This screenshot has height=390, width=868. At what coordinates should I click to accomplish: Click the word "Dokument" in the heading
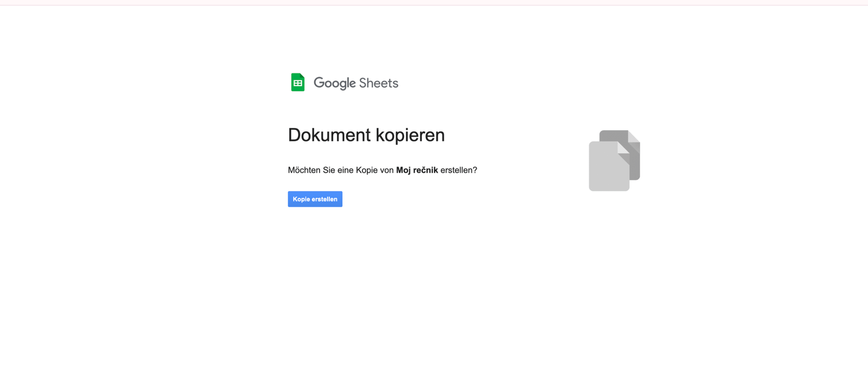pos(329,135)
